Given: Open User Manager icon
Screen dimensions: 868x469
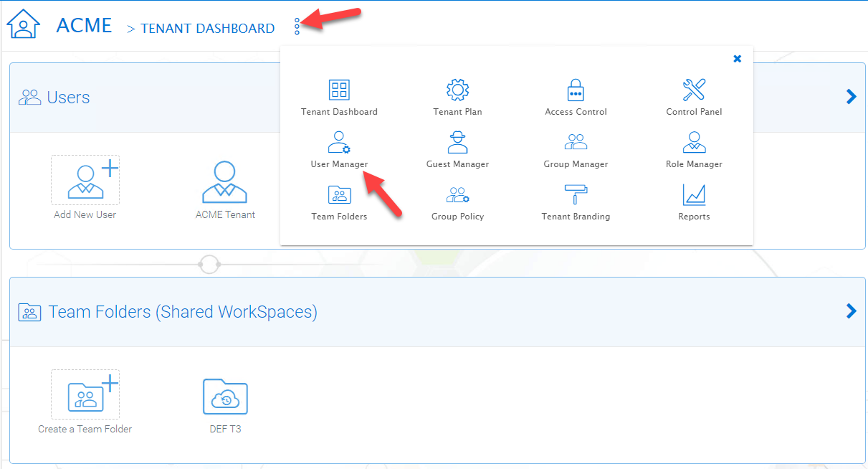Looking at the screenshot, I should [339, 142].
